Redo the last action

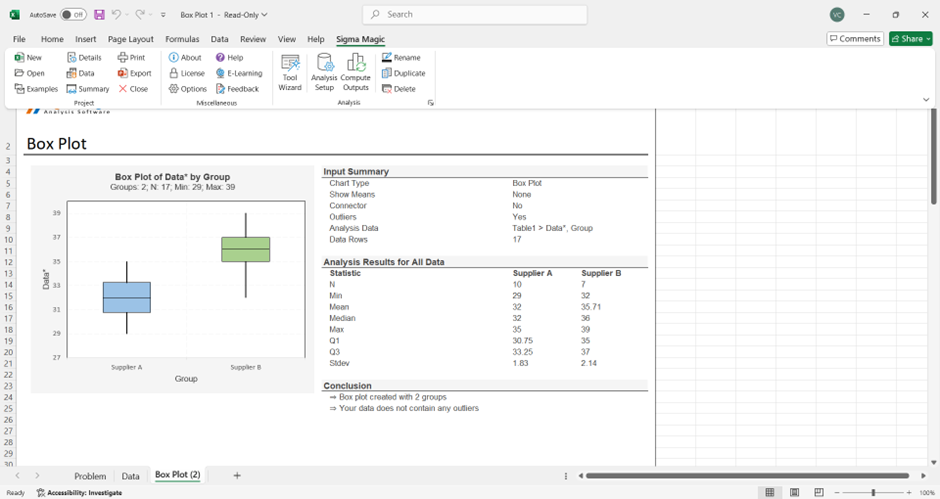pyautogui.click(x=140, y=14)
